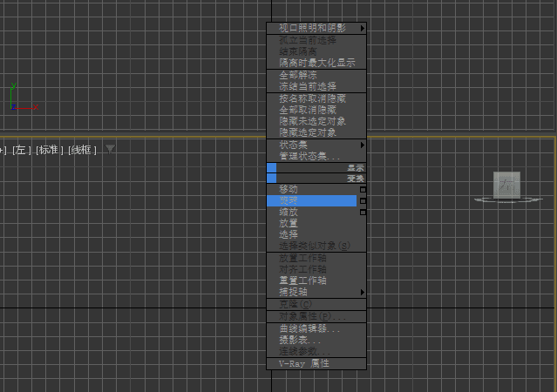Expand 捕捉轴 submenu

tap(316, 292)
